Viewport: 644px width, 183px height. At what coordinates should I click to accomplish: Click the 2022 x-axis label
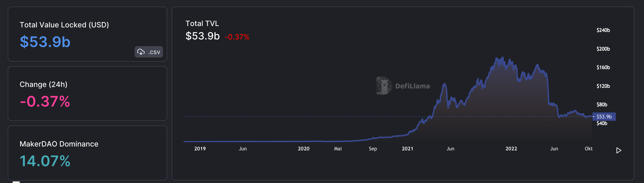pos(511,149)
